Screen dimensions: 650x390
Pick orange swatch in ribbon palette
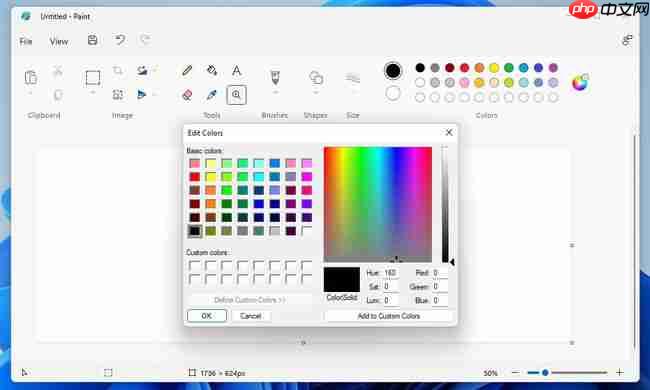tap(479, 68)
